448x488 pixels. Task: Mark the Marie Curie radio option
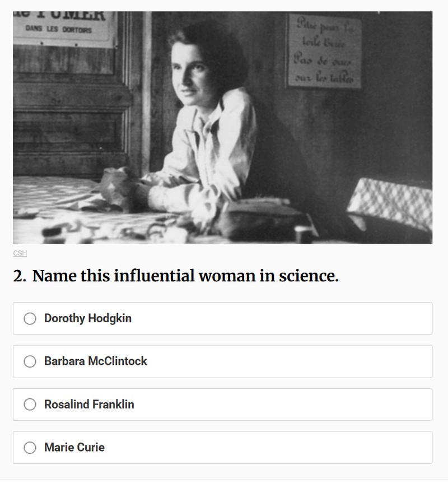[30, 448]
